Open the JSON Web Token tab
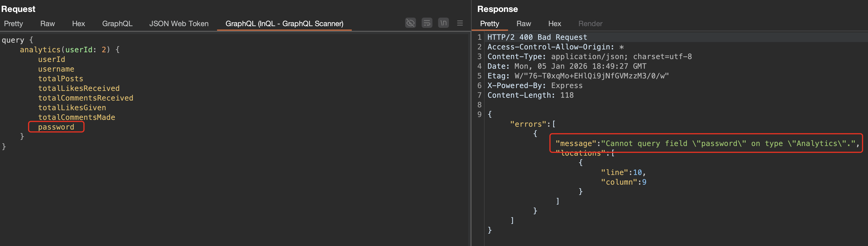The image size is (868, 246). pyautogui.click(x=179, y=24)
